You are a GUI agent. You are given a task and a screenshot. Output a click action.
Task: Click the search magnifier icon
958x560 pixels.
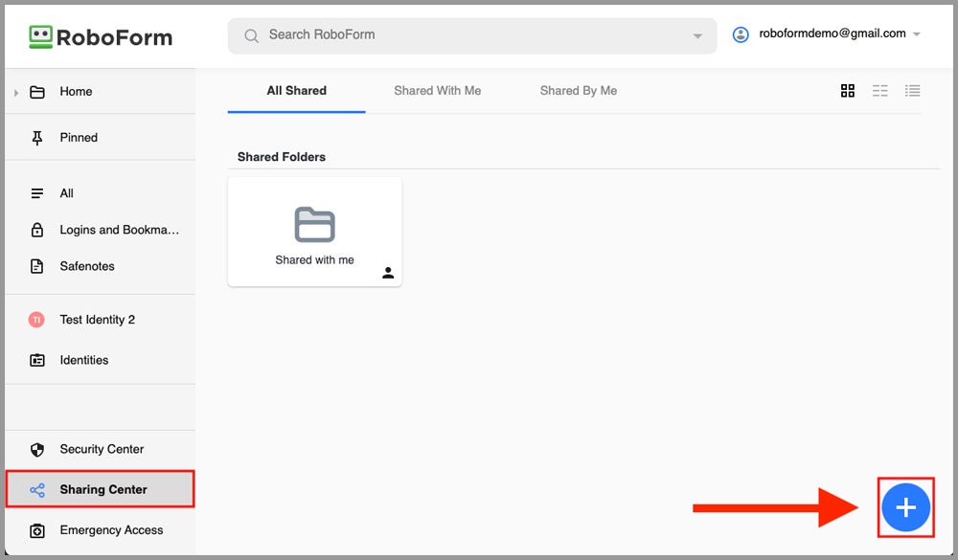point(250,35)
